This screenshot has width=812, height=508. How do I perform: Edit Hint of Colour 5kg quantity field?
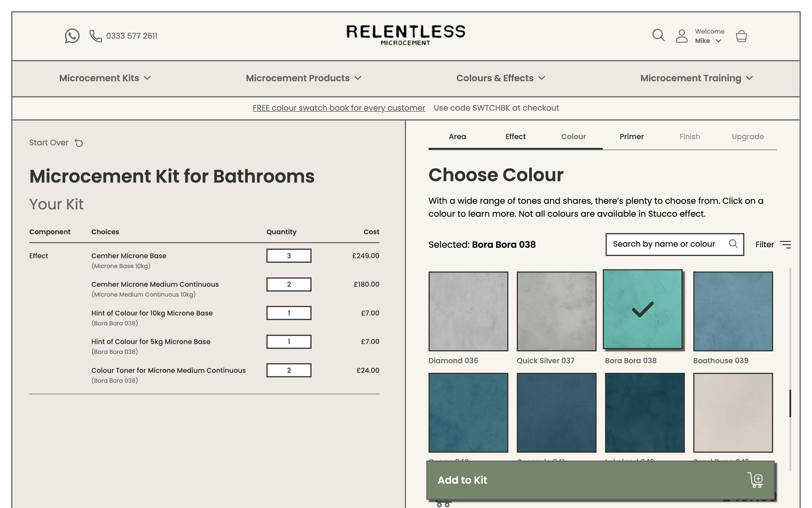pos(289,342)
